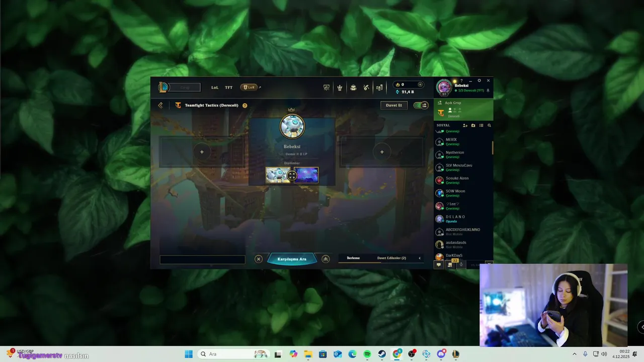
Task: Click the expand icon between the arena thumbnails
Action: coord(292,175)
